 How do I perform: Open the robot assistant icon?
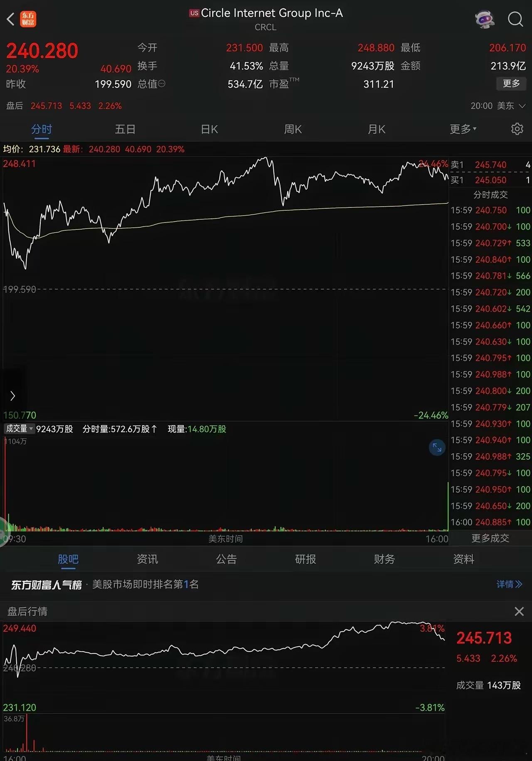(485, 19)
